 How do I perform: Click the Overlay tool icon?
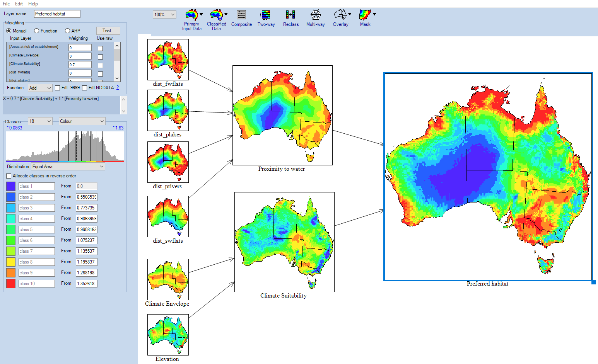click(x=340, y=15)
